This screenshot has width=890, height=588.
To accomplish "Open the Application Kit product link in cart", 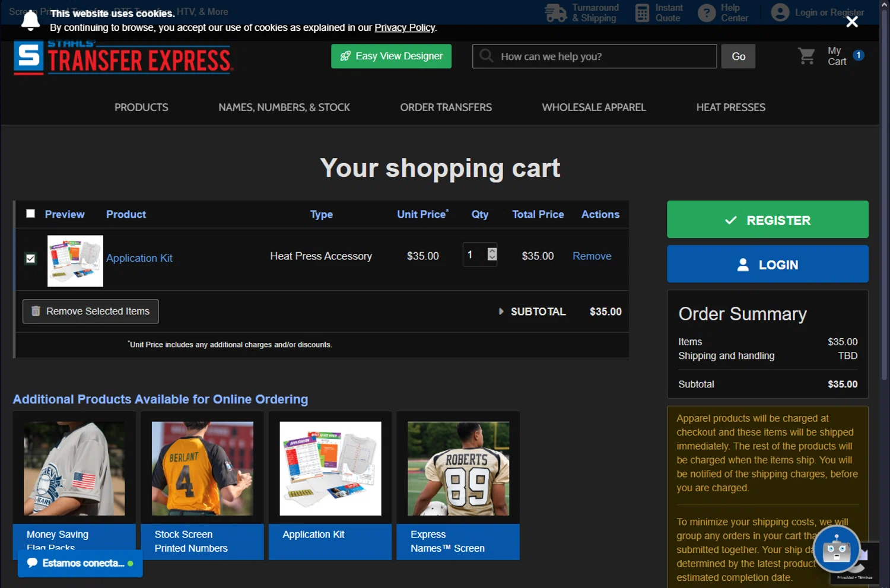I will click(139, 258).
